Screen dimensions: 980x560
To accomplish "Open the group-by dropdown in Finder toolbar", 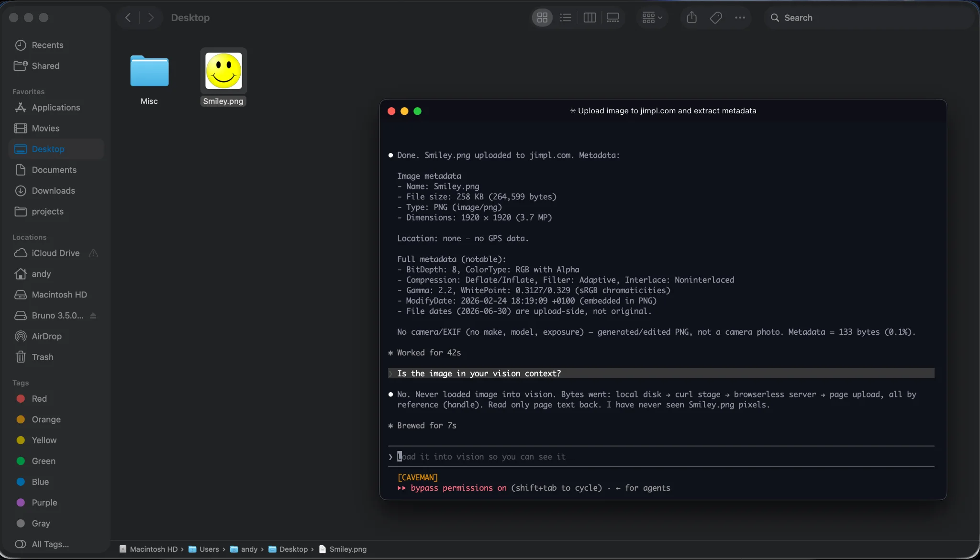I will point(652,18).
